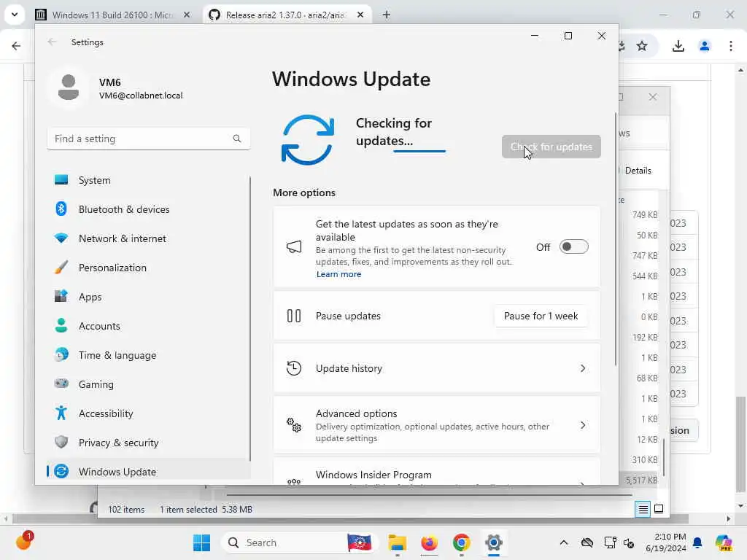Click the Find a setting search box
Screen dimensions: 747x560
(148, 139)
